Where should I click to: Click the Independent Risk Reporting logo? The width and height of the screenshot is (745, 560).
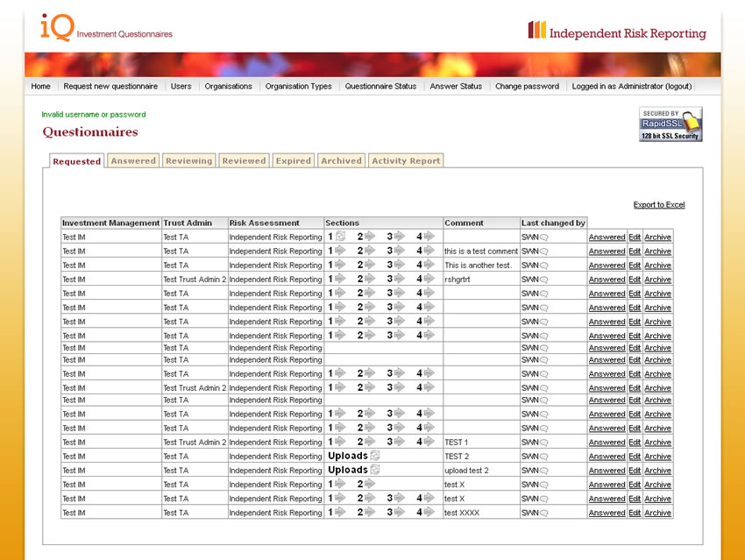tap(617, 32)
